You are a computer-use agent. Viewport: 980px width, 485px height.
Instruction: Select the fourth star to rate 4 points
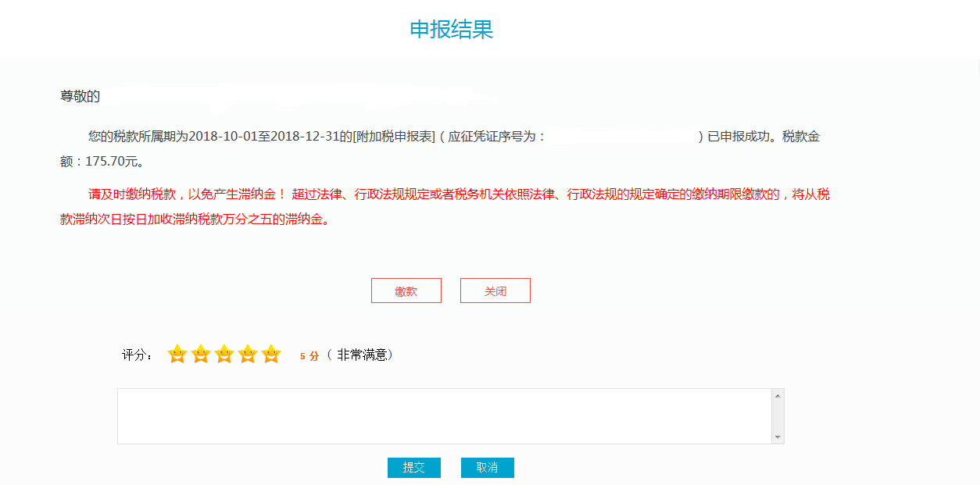[248, 353]
